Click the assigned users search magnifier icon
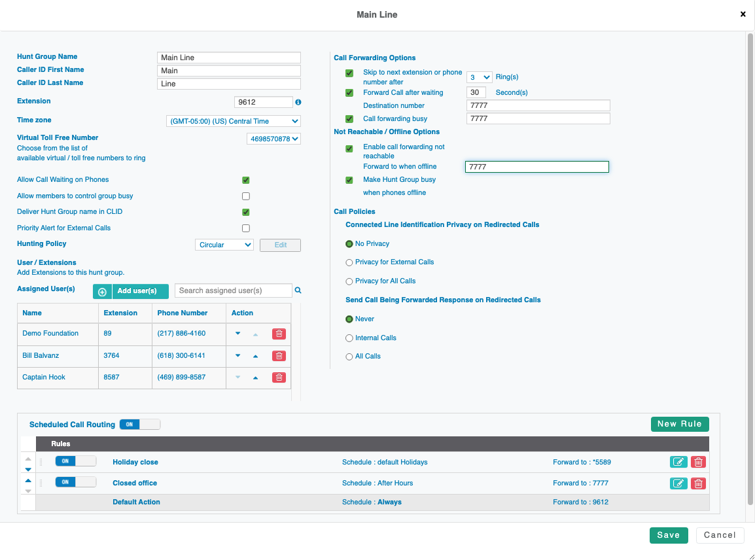The height and width of the screenshot is (560, 755). pos(298,290)
